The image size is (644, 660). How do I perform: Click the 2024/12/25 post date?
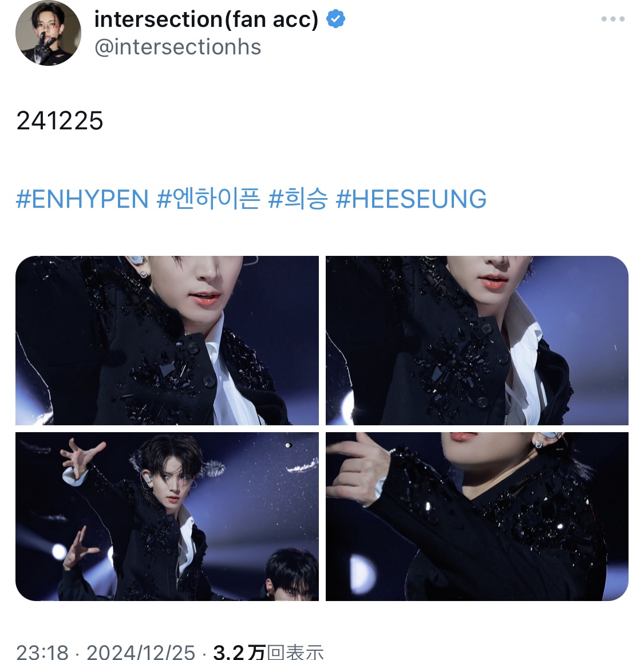(141, 652)
